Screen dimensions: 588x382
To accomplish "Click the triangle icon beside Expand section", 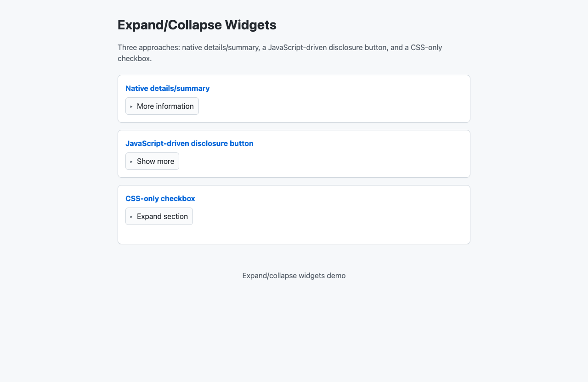I will point(131,216).
